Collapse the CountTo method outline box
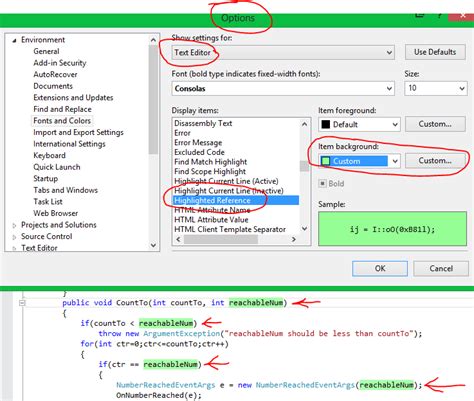The image size is (474, 401). tap(22, 303)
